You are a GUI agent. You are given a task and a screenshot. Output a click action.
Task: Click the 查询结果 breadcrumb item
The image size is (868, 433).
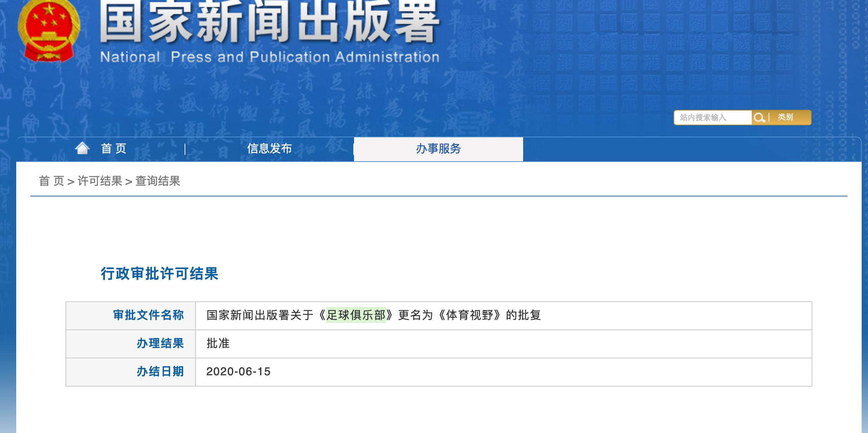coord(158,181)
